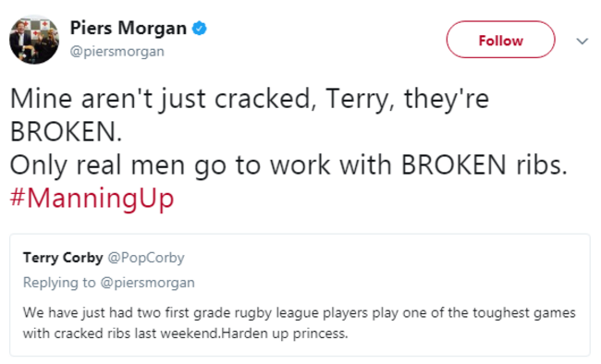This screenshot has width=601, height=364.
Task: Open the @PopCorby handle
Action: 146,258
